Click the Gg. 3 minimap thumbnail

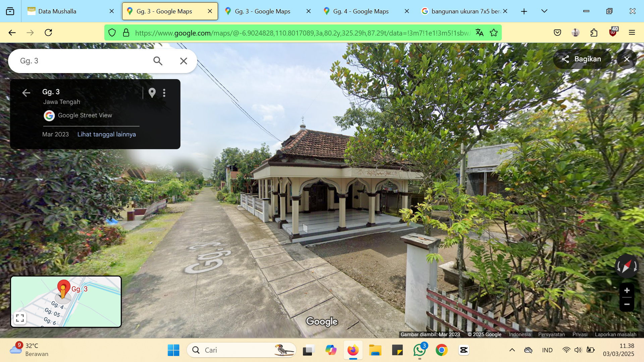pos(66,301)
